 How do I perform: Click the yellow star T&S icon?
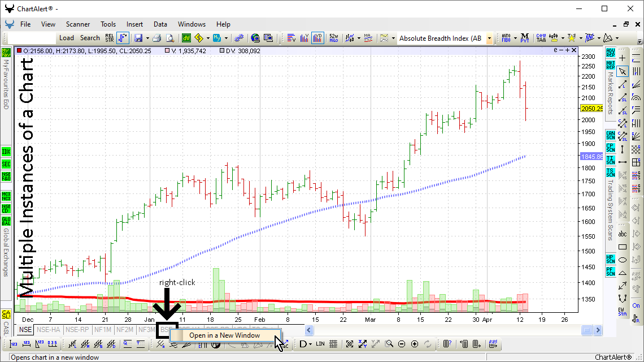(x=571, y=38)
